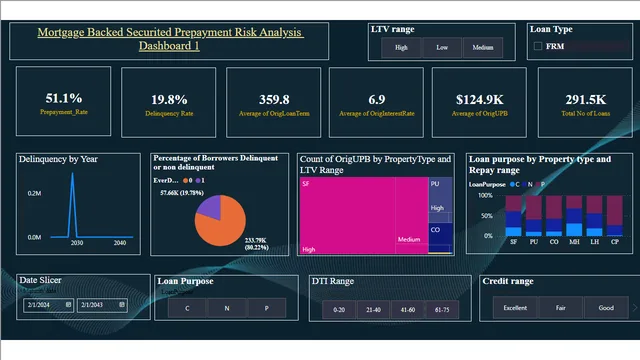640x360 pixels.
Task: Click the CO treemap block
Action: tap(440, 233)
